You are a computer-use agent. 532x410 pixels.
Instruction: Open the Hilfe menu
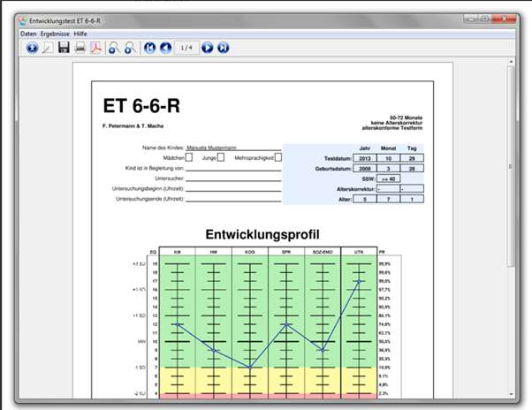(80, 33)
